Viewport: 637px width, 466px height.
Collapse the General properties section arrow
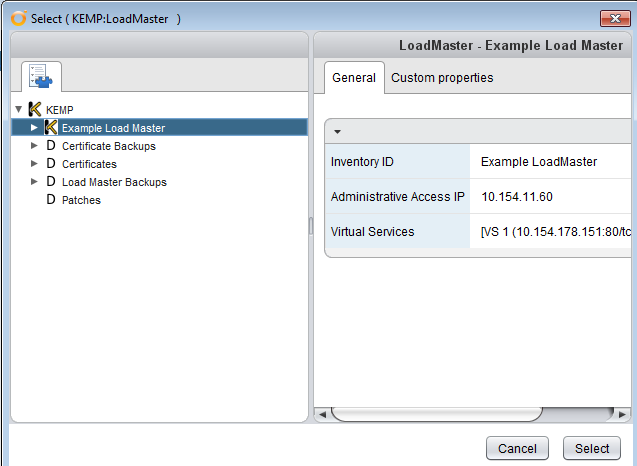coord(337,132)
